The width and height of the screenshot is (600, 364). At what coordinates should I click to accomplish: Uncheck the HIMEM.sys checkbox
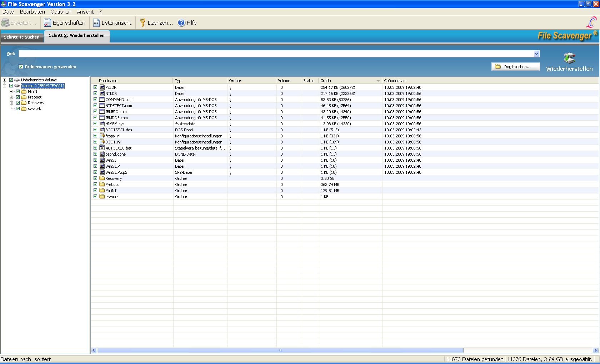point(95,124)
